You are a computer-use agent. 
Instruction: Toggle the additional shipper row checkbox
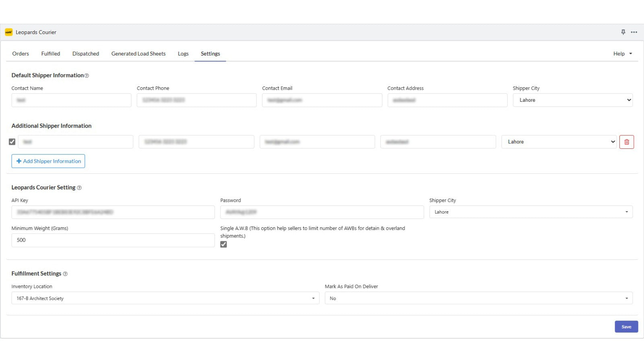(x=12, y=142)
